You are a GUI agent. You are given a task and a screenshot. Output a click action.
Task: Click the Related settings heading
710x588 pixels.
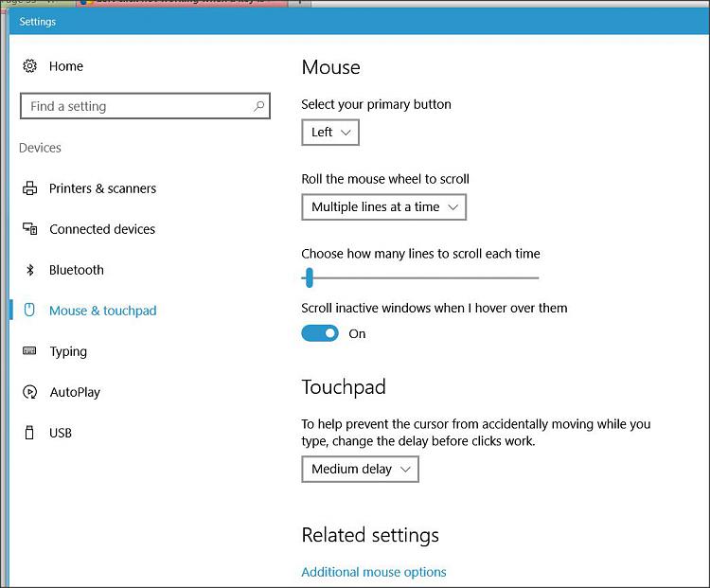tap(370, 535)
